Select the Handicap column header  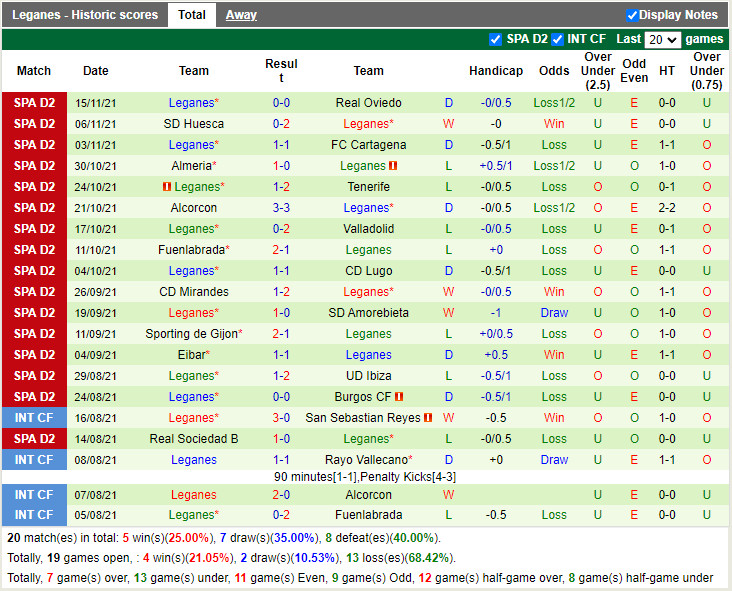click(x=496, y=71)
